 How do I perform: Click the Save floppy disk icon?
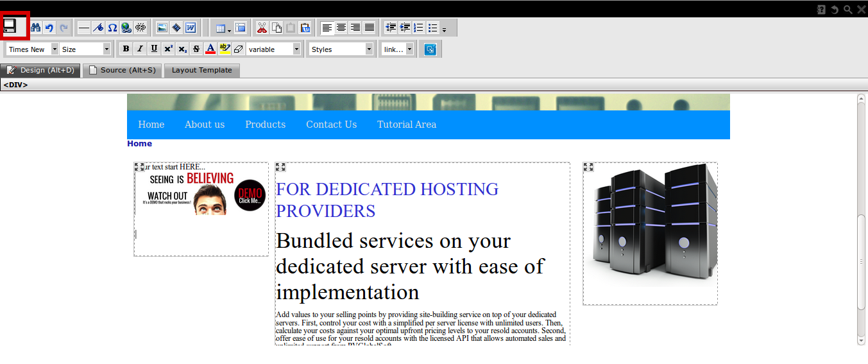[10, 26]
